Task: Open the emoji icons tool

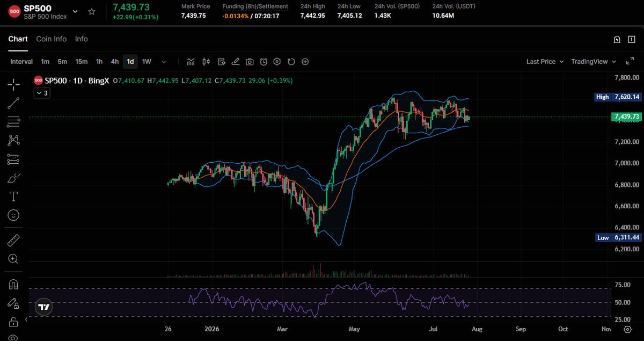Action: click(x=14, y=215)
